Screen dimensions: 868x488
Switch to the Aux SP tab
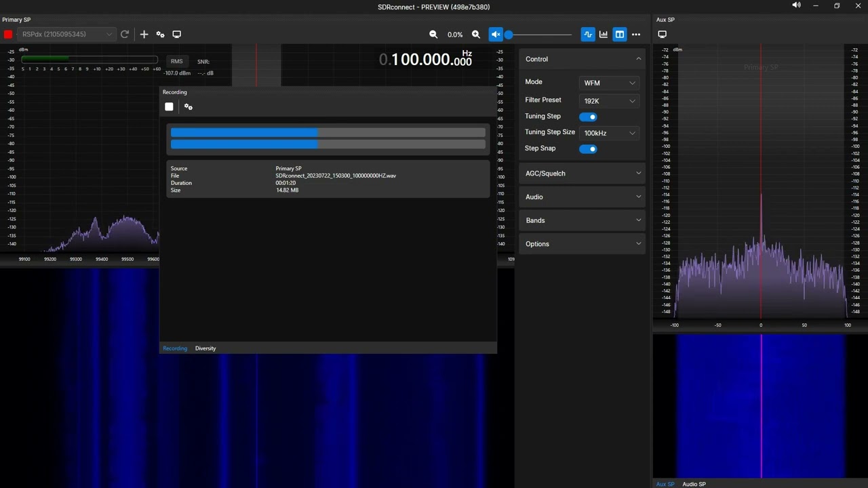665,484
